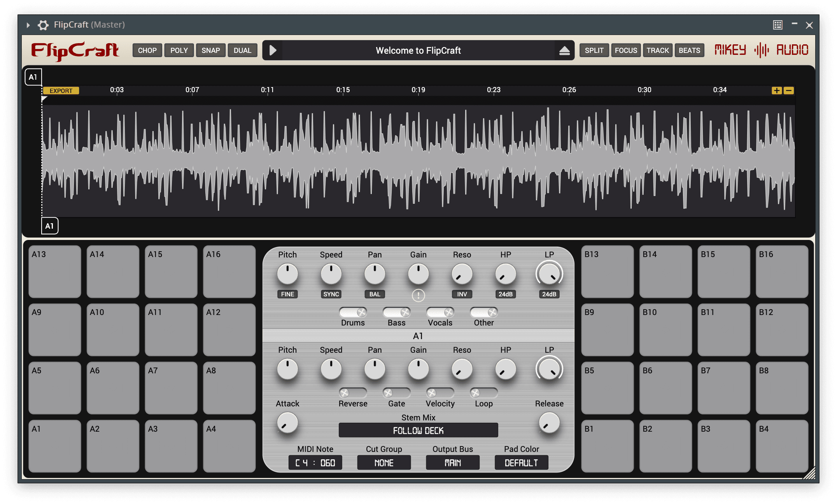The height and width of the screenshot is (504, 837).
Task: Click the deck Pitch knob
Action: coord(287,274)
